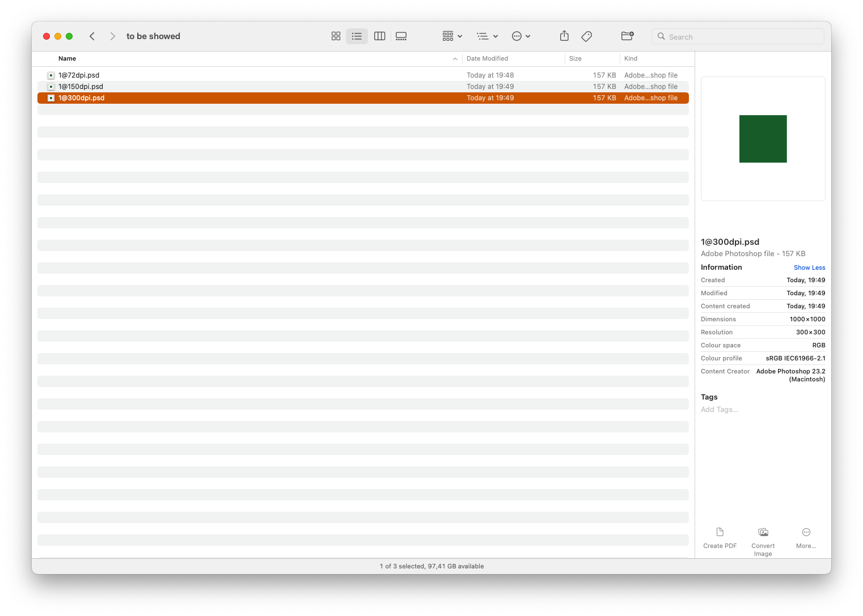The image size is (863, 616).
Task: Click the Tags section heading
Action: click(x=709, y=397)
